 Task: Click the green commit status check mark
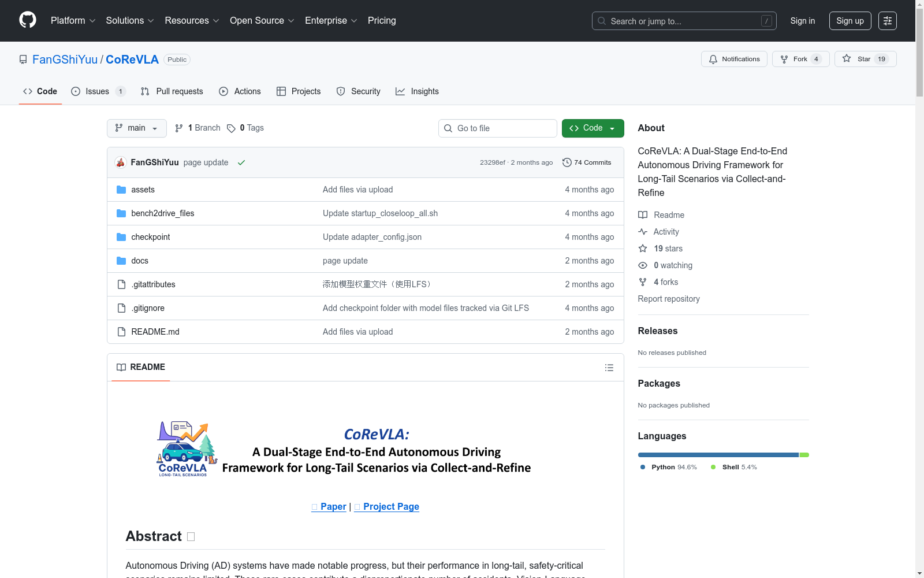(241, 162)
